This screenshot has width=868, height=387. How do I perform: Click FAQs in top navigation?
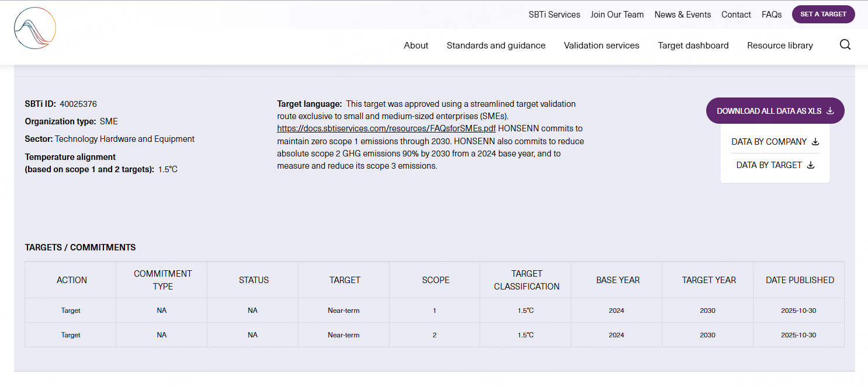pyautogui.click(x=771, y=15)
